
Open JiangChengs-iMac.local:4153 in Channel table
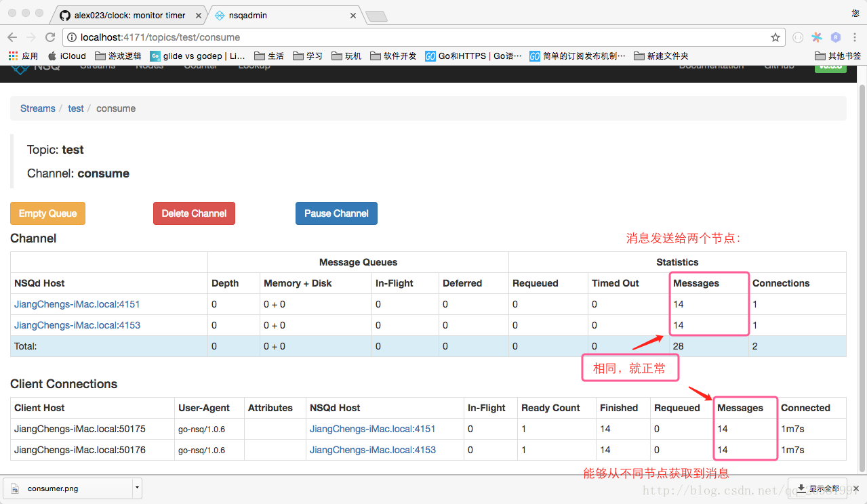coord(77,325)
